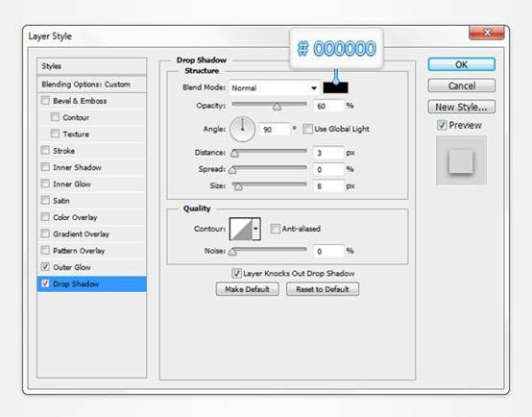
Task: Enable Anti-aliased contour option
Action: (275, 229)
